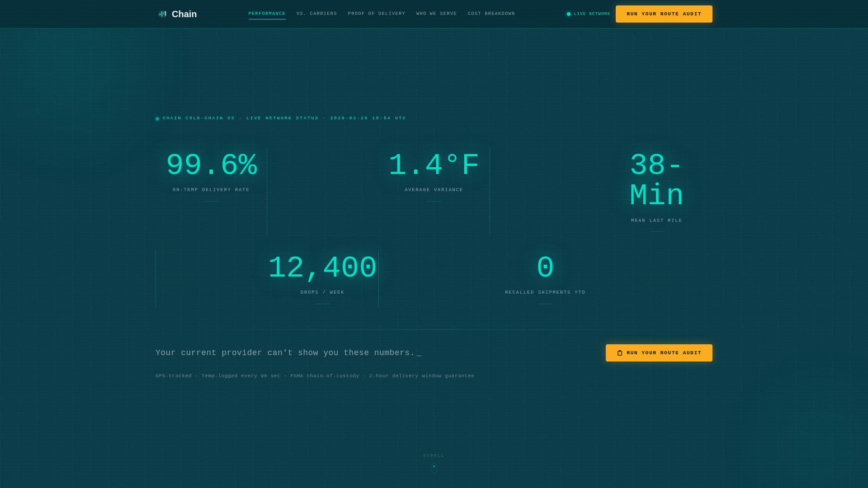This screenshot has width=868, height=488.
Task: Click the PERFORMANCE tab's teal underline indicator
Action: point(267,19)
